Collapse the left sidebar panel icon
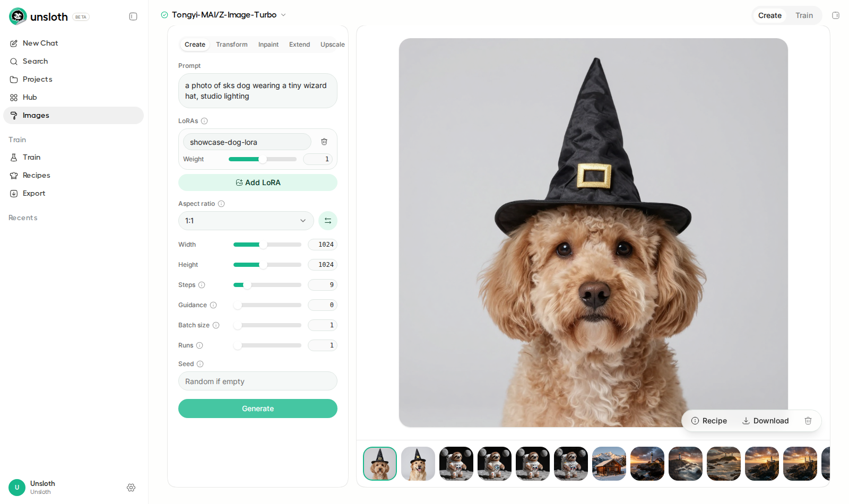Screen dimensions: 849x504 133,16
